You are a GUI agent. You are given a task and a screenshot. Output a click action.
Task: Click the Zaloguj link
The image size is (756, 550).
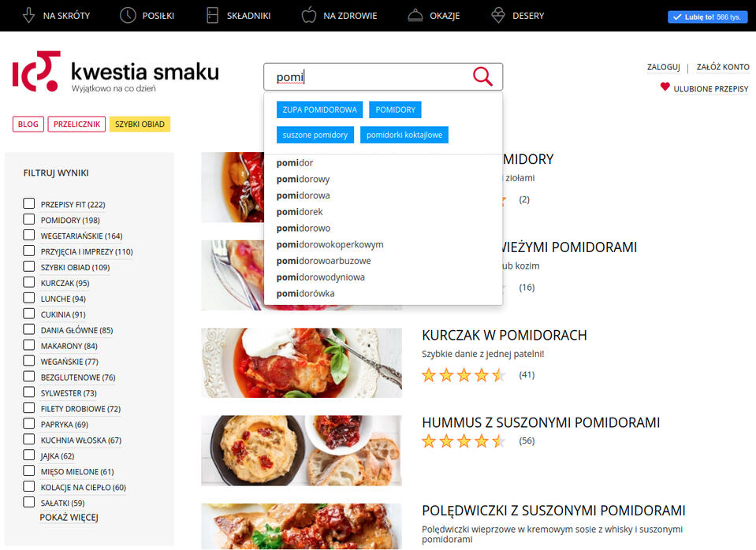click(x=664, y=67)
